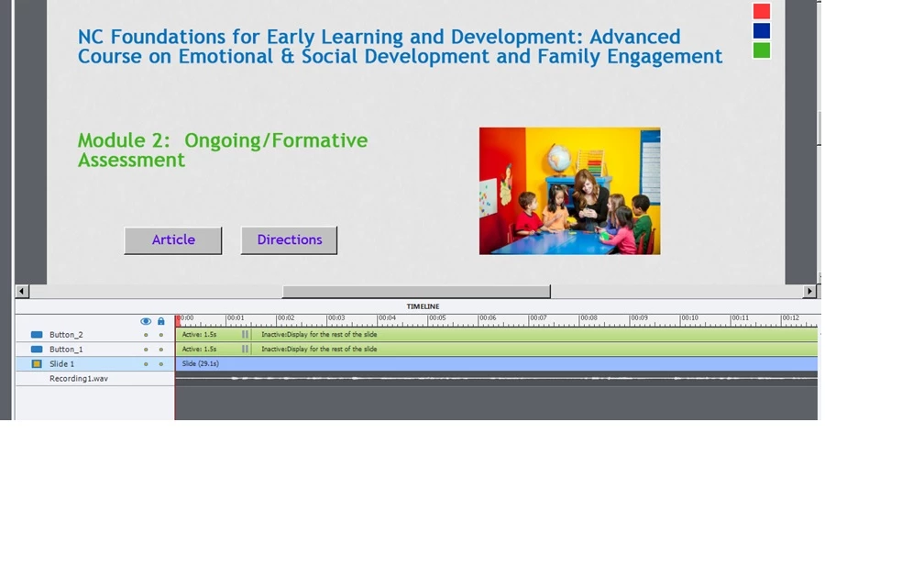Click the 00:11 mark on timeline ruler

pyautogui.click(x=740, y=317)
